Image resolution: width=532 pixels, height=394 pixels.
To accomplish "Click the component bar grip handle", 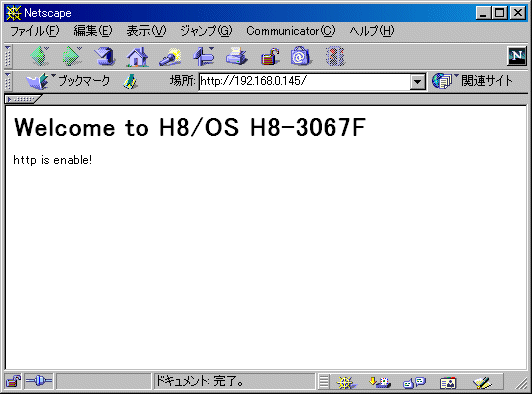I will 324,381.
